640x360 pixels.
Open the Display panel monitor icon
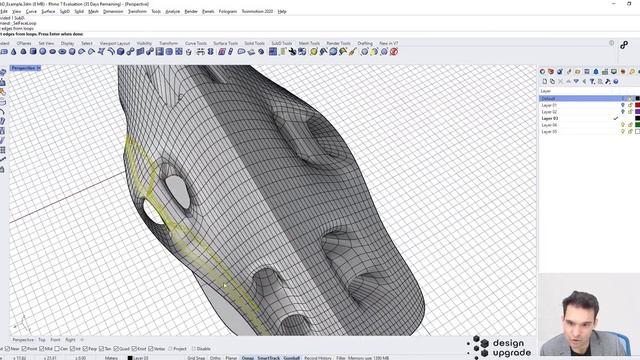pyautogui.click(x=614, y=71)
